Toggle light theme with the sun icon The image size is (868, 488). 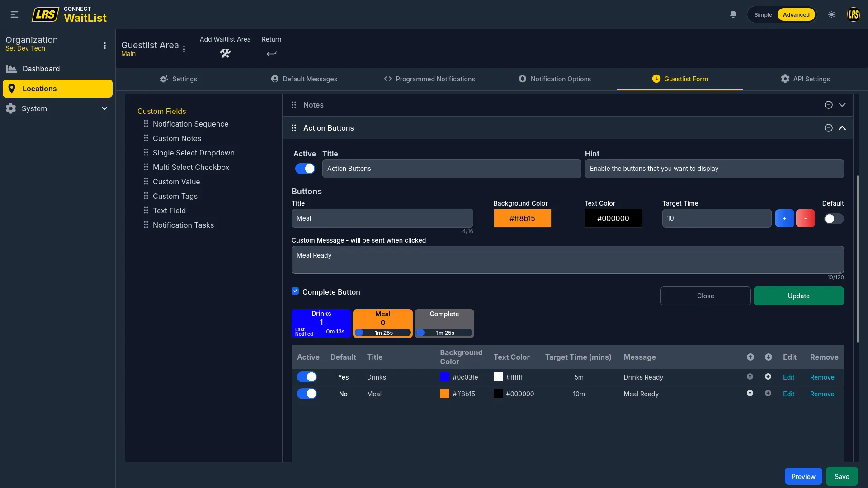(x=832, y=14)
